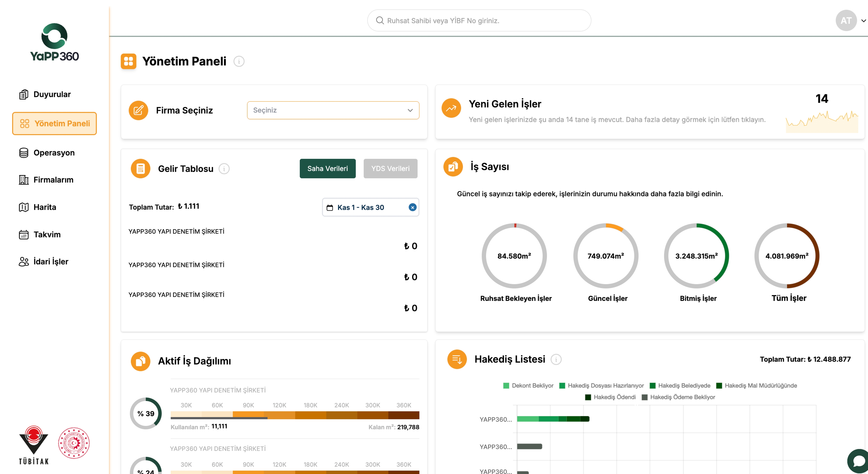The height and width of the screenshot is (474, 868).
Task: Toggle Dekont Bekliyor legend item
Action: (x=528, y=385)
